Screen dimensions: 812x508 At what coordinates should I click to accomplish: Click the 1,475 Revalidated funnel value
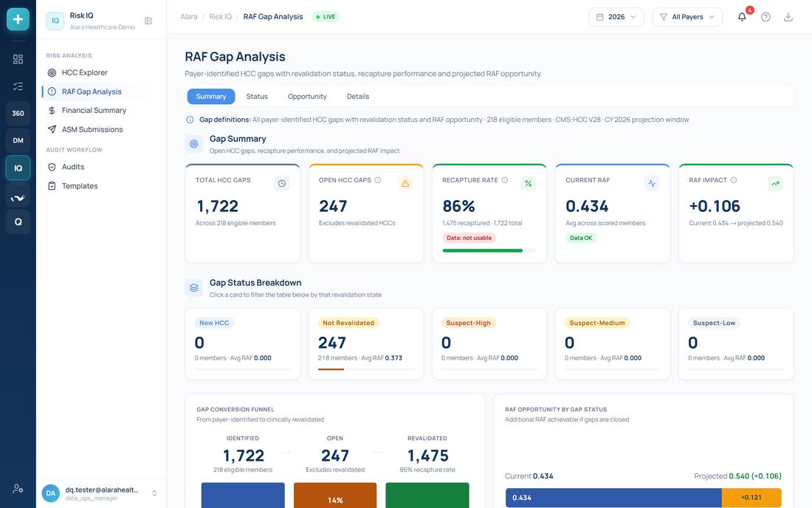click(427, 456)
